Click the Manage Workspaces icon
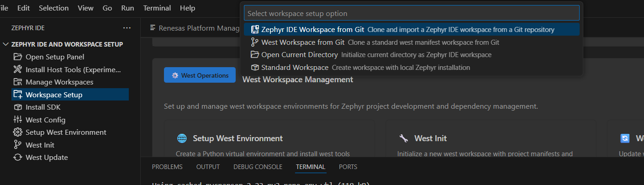Screen dimensions: 644x185 click(x=18, y=82)
